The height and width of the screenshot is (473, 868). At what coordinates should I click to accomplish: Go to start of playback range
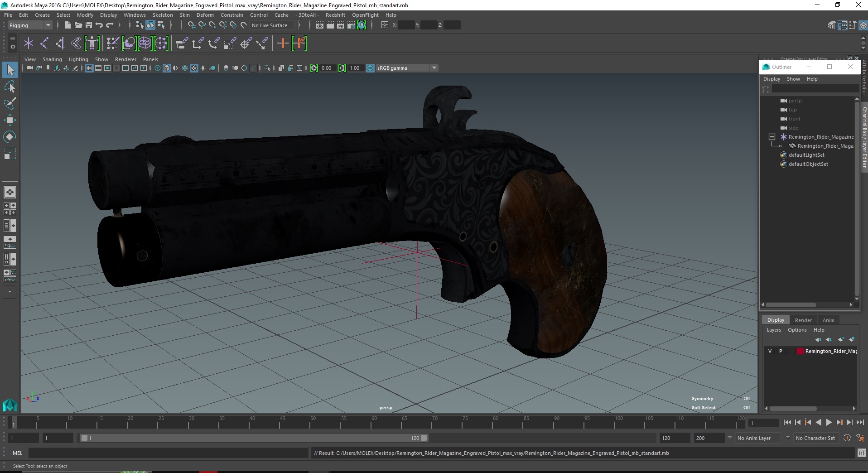point(787,422)
